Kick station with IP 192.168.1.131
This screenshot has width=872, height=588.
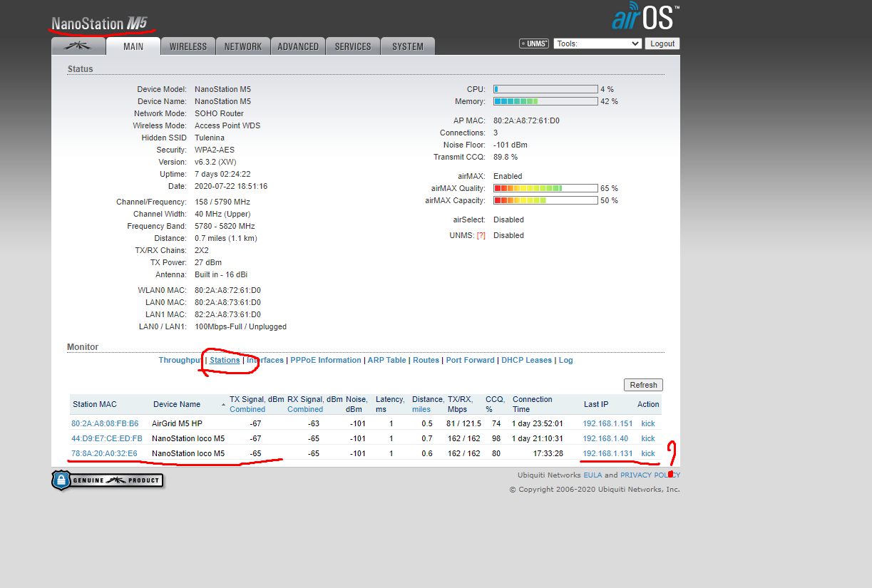click(x=647, y=453)
